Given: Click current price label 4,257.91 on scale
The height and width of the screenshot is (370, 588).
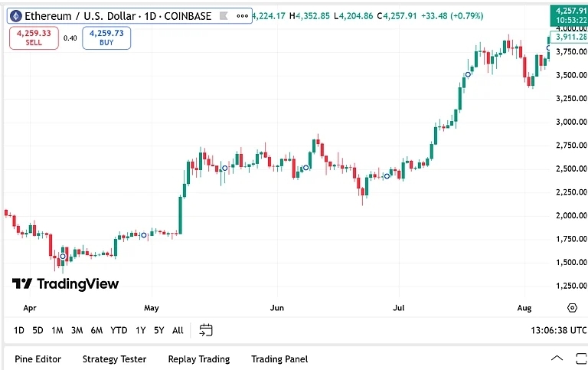Looking at the screenshot, I should click(x=571, y=10).
